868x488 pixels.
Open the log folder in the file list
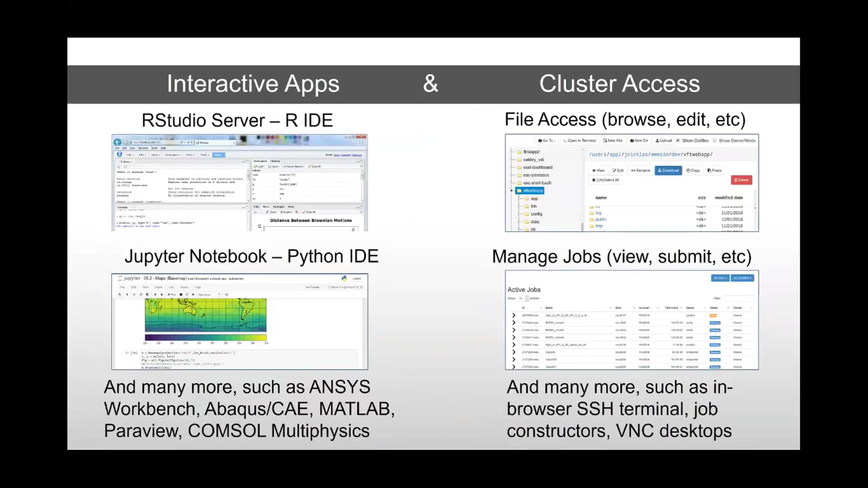click(x=598, y=213)
